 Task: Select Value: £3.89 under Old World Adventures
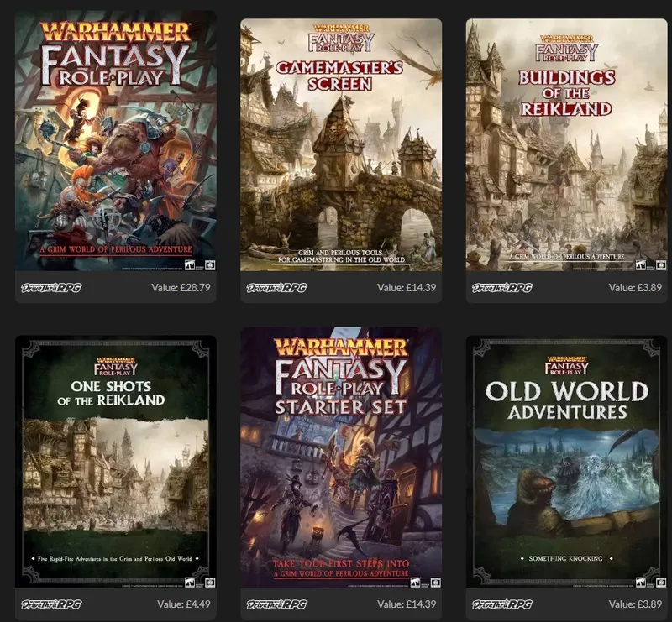[635, 604]
